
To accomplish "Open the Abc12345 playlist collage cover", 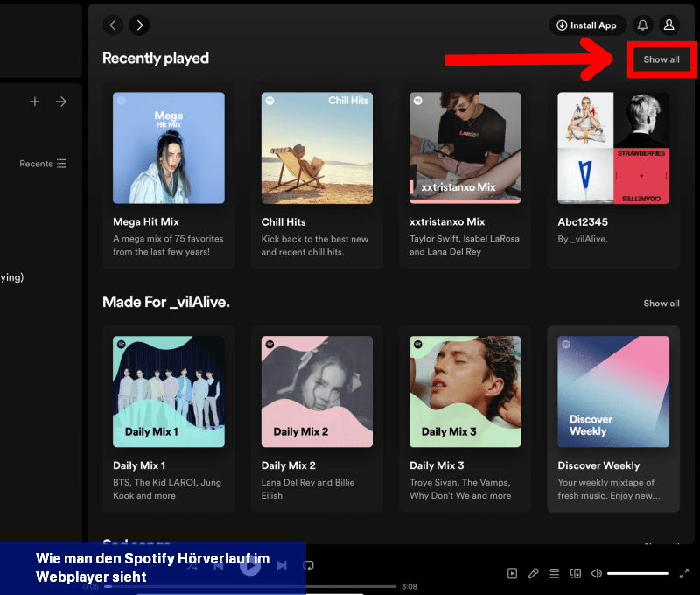I will click(613, 148).
